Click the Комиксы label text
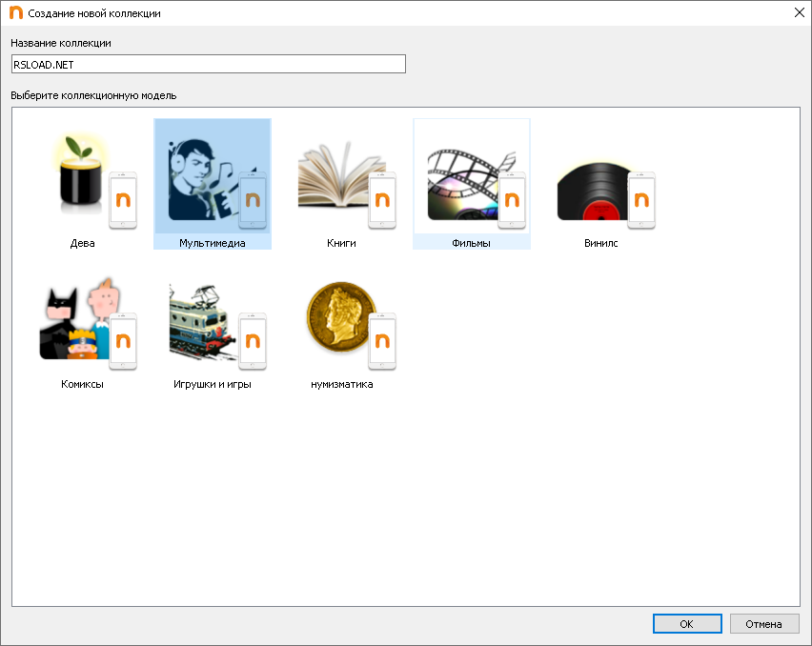The width and height of the screenshot is (812, 646). [x=82, y=385]
